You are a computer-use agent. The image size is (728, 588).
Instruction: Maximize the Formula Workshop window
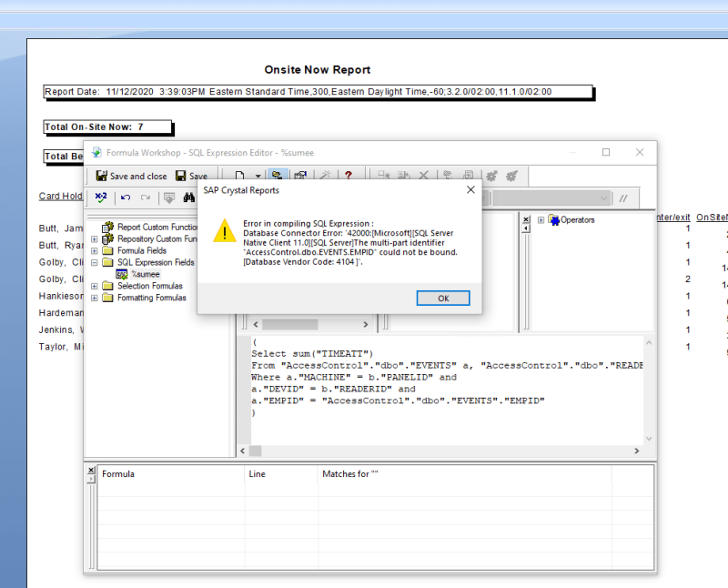pyautogui.click(x=606, y=152)
